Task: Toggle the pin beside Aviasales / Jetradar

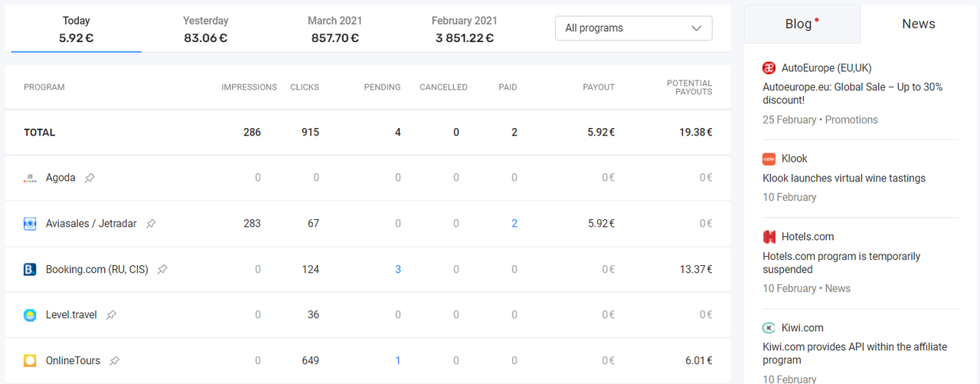Action: pyautogui.click(x=151, y=224)
